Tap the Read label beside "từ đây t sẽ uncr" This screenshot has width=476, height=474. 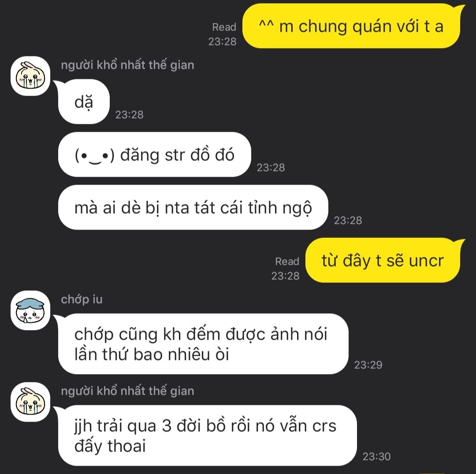(287, 261)
